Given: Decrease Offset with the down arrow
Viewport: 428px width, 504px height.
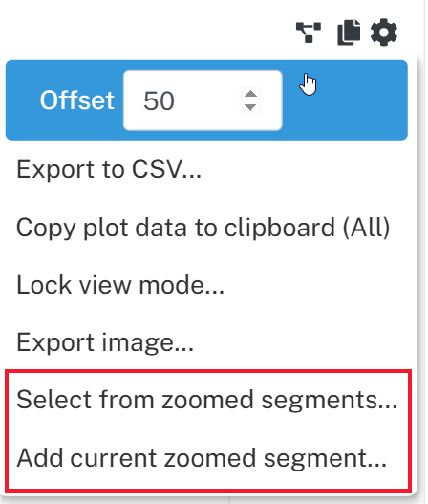Looking at the screenshot, I should click(x=250, y=107).
